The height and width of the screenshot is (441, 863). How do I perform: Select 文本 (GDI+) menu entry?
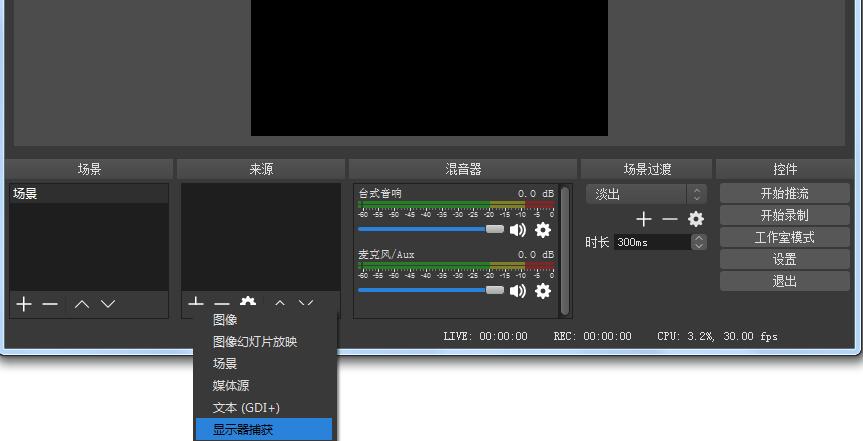tap(264, 407)
